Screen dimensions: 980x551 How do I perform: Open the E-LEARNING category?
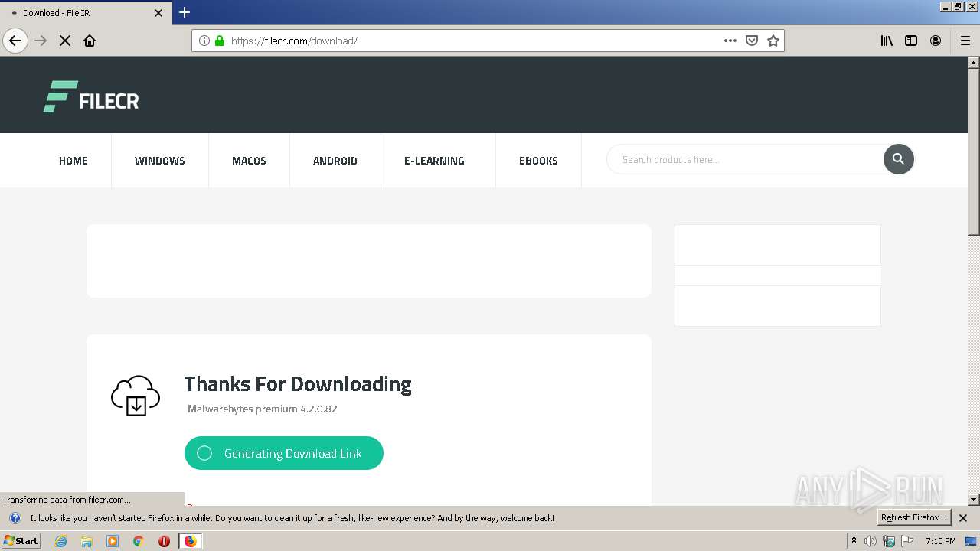pyautogui.click(x=434, y=161)
